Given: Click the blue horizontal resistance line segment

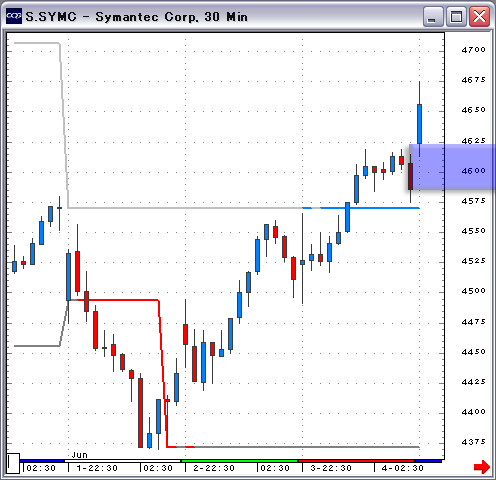Looking at the screenshot, I should [x=369, y=208].
